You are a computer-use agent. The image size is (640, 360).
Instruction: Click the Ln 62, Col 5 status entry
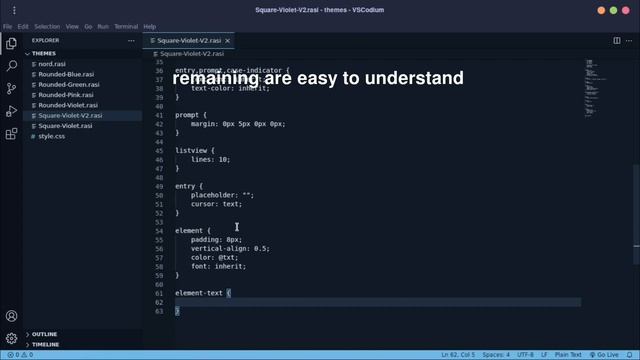(458, 355)
